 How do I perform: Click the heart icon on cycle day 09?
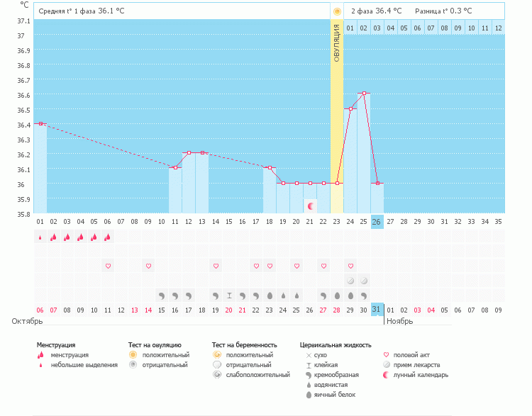click(x=148, y=266)
